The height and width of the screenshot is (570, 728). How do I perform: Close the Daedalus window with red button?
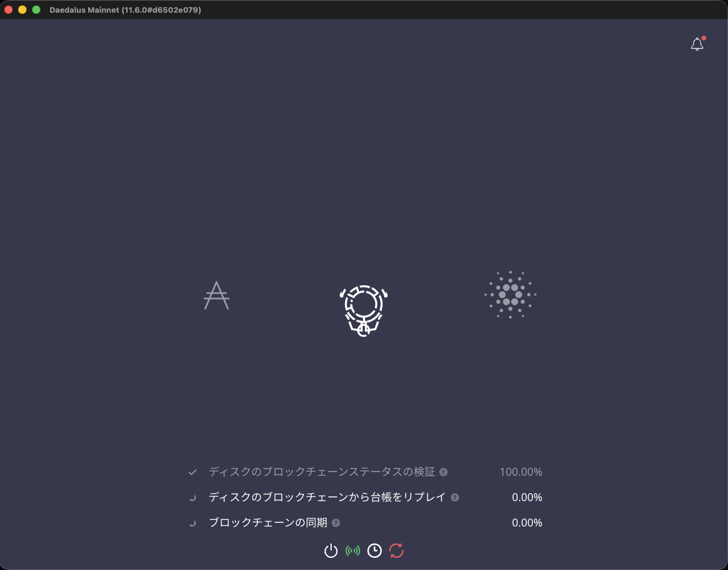(8, 10)
